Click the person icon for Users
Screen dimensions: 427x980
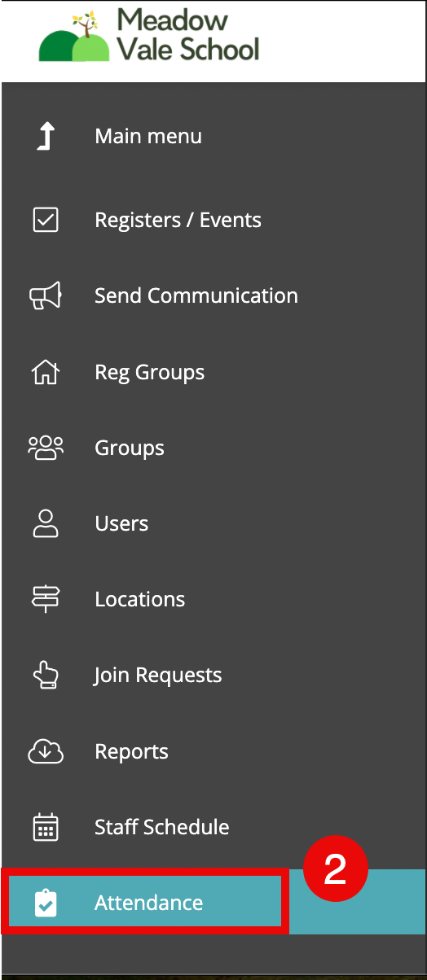point(46,523)
